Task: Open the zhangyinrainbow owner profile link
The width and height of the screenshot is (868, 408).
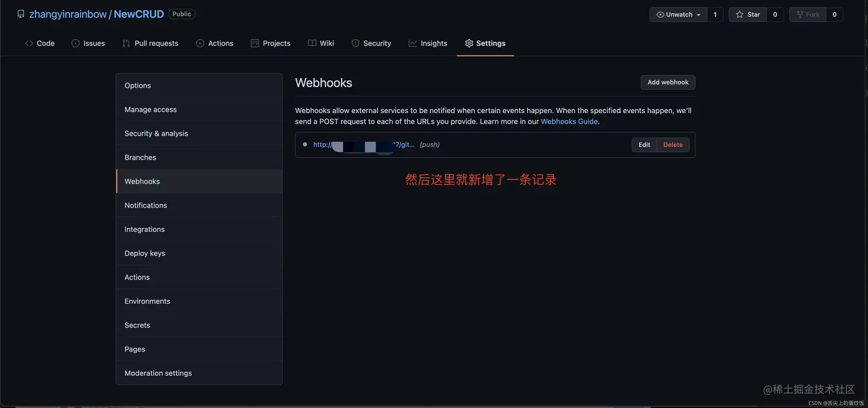Action: coord(68,14)
